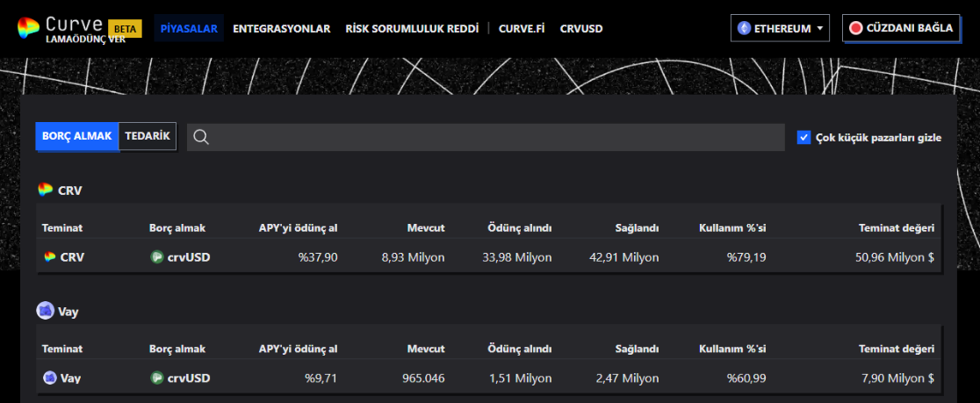Click the '1,51 Milyon' borrowed value
The image size is (980, 403).
click(x=520, y=378)
